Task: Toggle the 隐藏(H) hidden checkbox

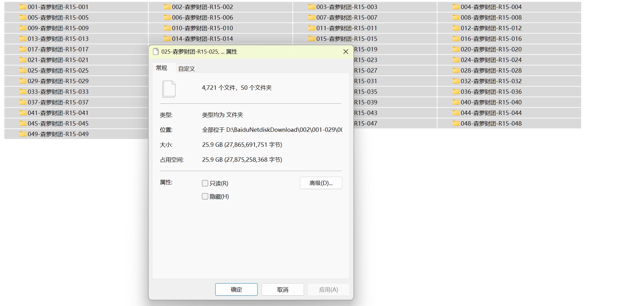Action: pos(205,196)
